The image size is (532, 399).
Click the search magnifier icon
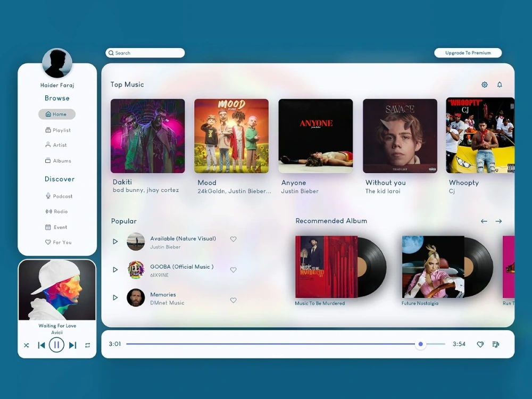111,53
